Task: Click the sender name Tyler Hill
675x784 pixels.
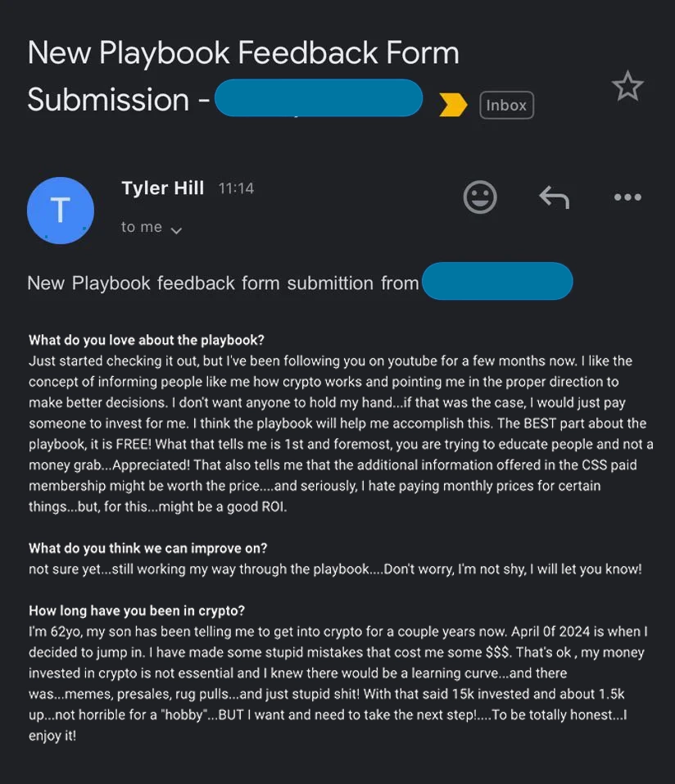Action: (162, 188)
